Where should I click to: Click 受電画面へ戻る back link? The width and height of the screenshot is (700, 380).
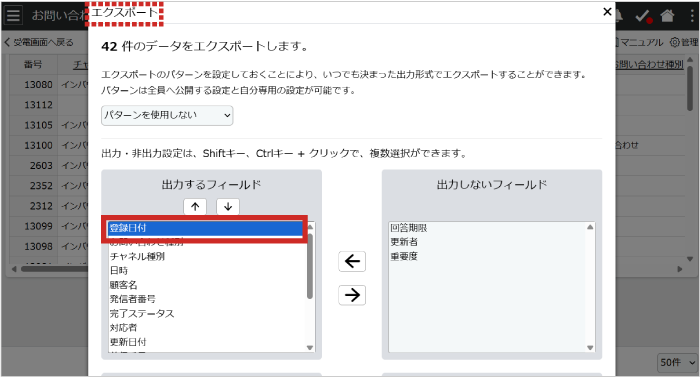pyautogui.click(x=39, y=42)
